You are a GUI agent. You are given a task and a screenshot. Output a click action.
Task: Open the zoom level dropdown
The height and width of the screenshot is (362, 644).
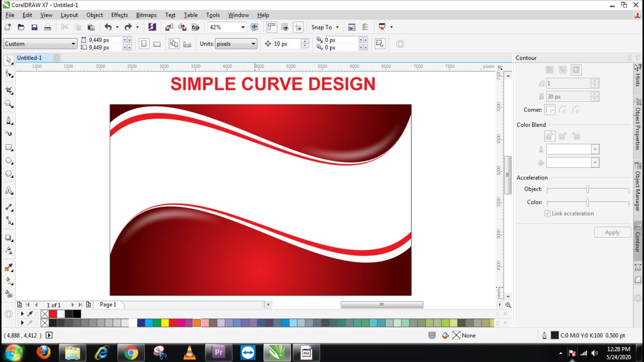click(243, 27)
